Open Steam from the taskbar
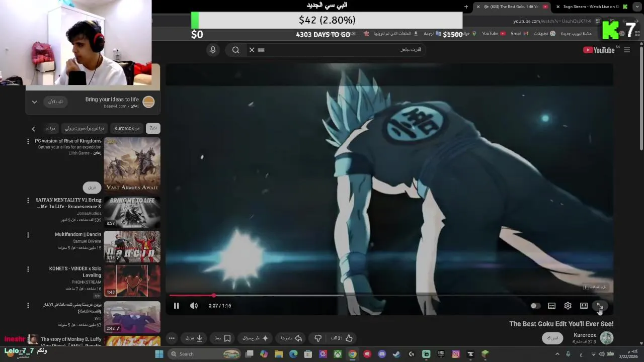This screenshot has width=644, height=362. coord(396,354)
